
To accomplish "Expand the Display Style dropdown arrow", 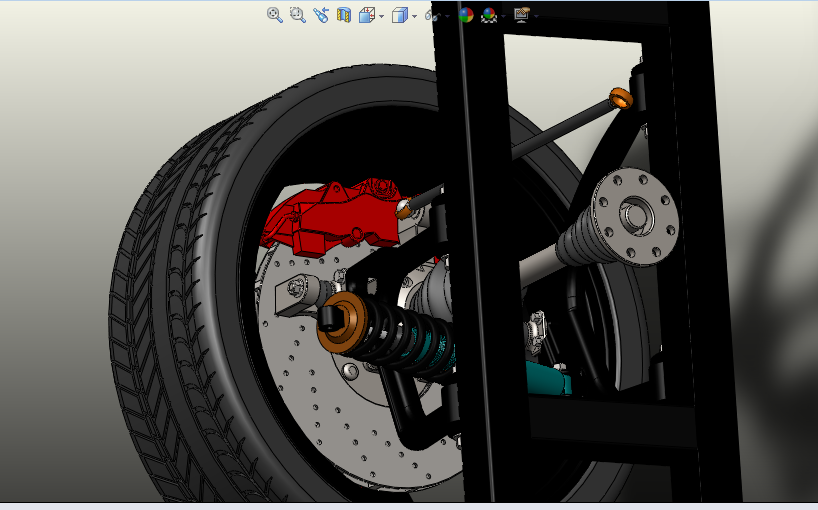I will pyautogui.click(x=414, y=16).
